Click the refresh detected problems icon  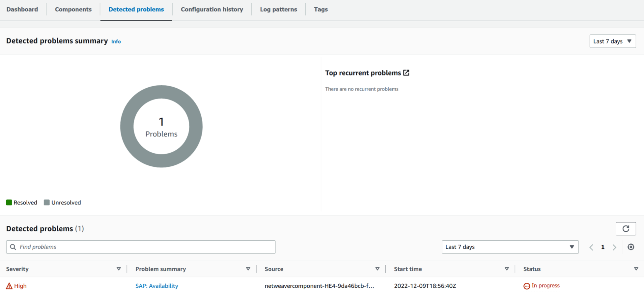coord(626,229)
